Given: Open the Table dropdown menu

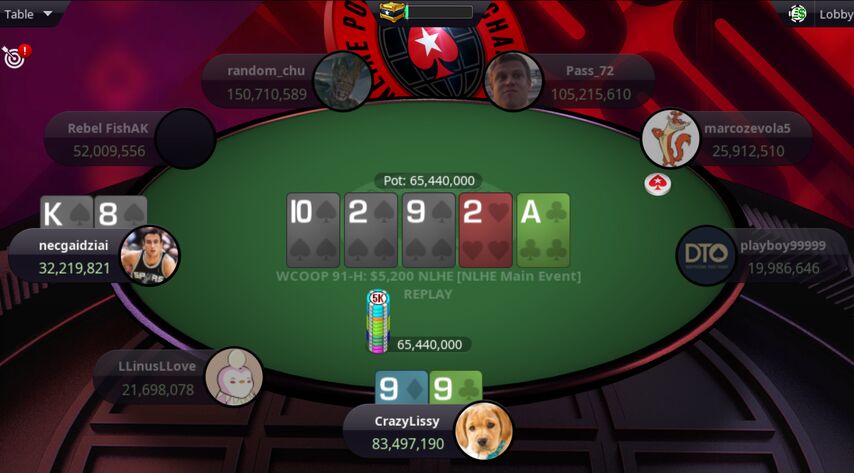Looking at the screenshot, I should click(x=28, y=14).
